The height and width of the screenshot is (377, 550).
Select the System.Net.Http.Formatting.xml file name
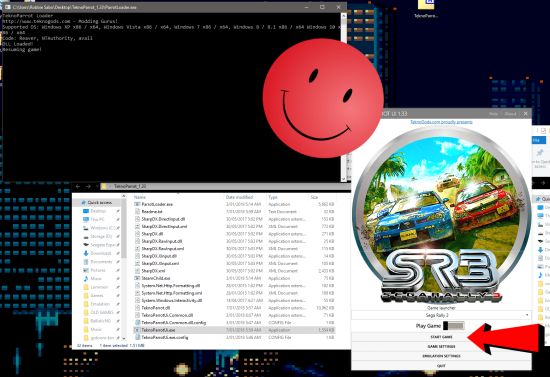coord(172,293)
